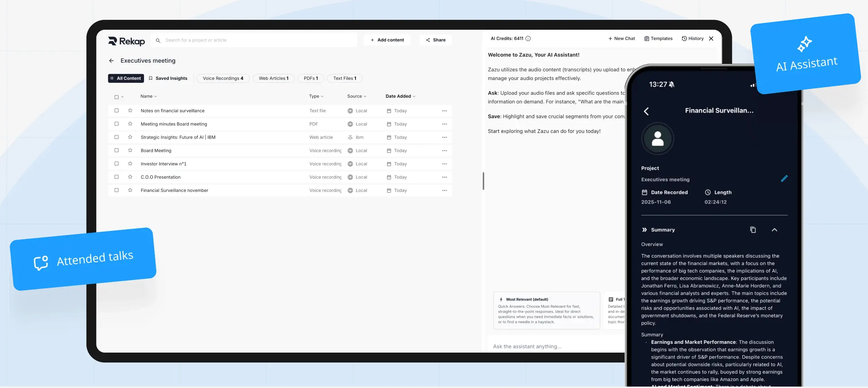Check the Meeting minutes Board meeting row
The image size is (868, 388).
click(117, 124)
